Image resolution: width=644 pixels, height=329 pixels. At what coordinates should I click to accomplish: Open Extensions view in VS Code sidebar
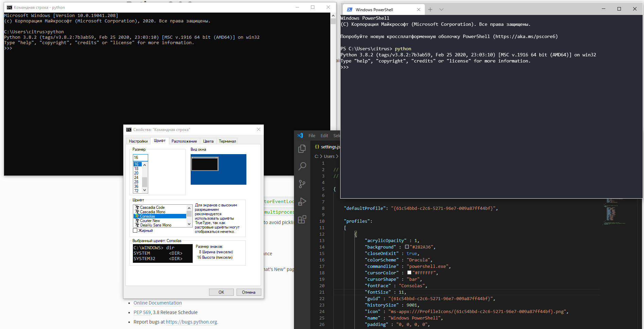tap(302, 219)
